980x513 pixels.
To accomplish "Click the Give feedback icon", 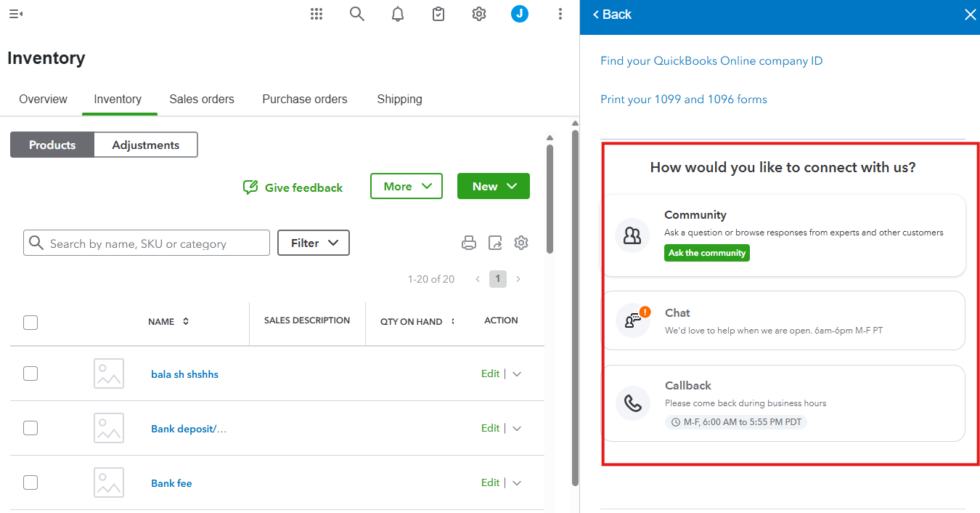I will [x=250, y=187].
